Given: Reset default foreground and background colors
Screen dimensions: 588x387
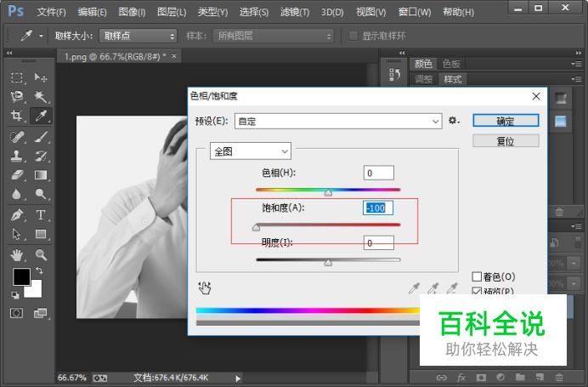Looking at the screenshot, I should 15,295.
